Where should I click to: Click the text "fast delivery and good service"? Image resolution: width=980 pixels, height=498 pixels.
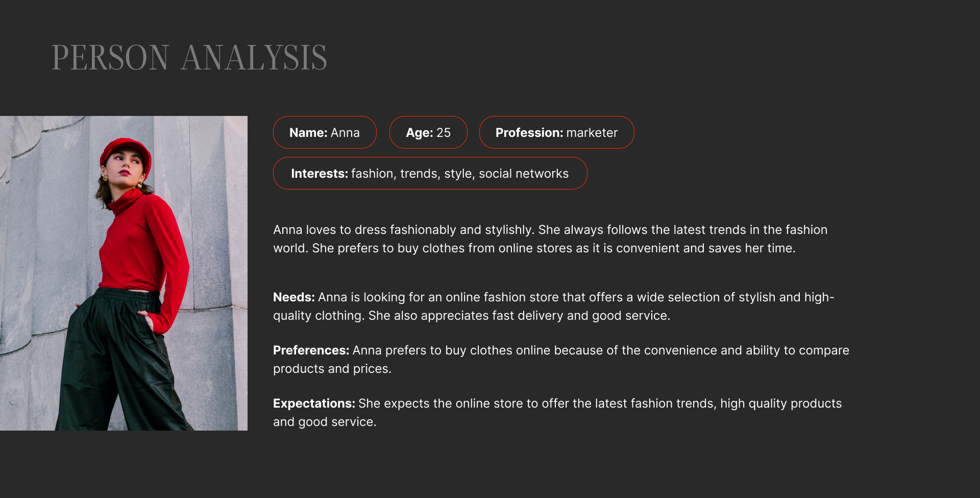click(580, 316)
